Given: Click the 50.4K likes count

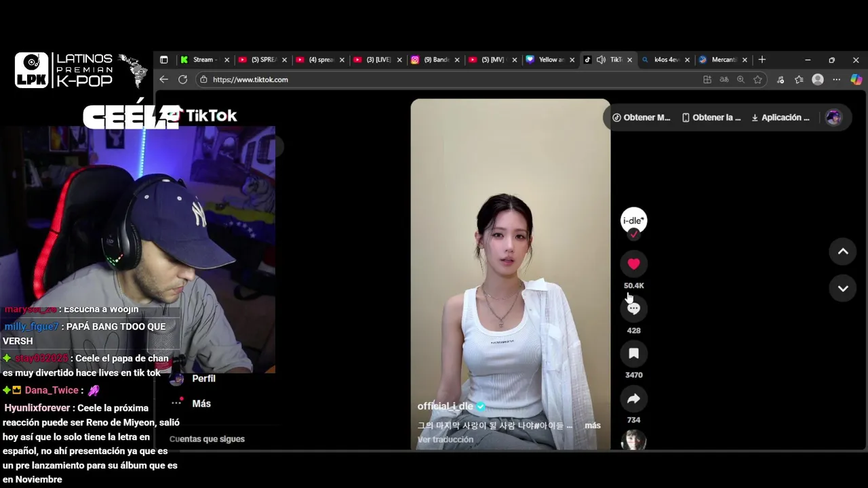Looking at the screenshot, I should click(633, 285).
